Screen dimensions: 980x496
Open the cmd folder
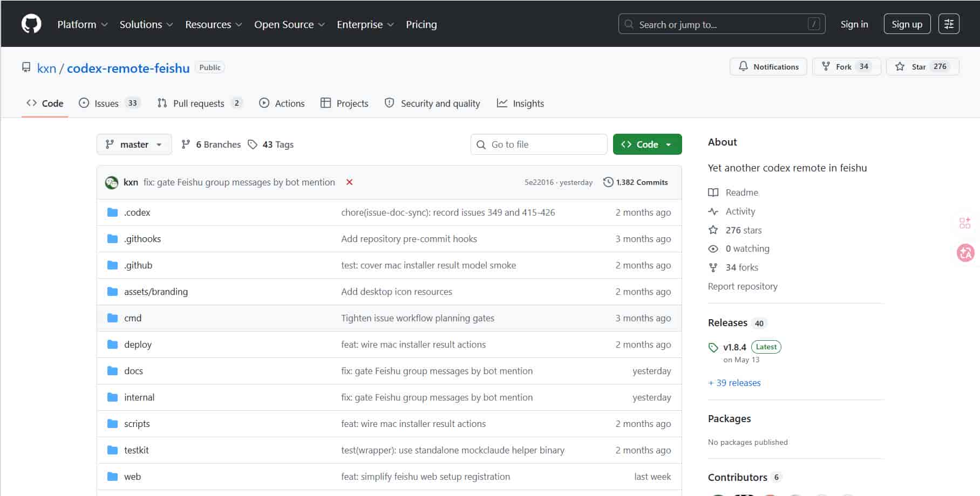133,318
